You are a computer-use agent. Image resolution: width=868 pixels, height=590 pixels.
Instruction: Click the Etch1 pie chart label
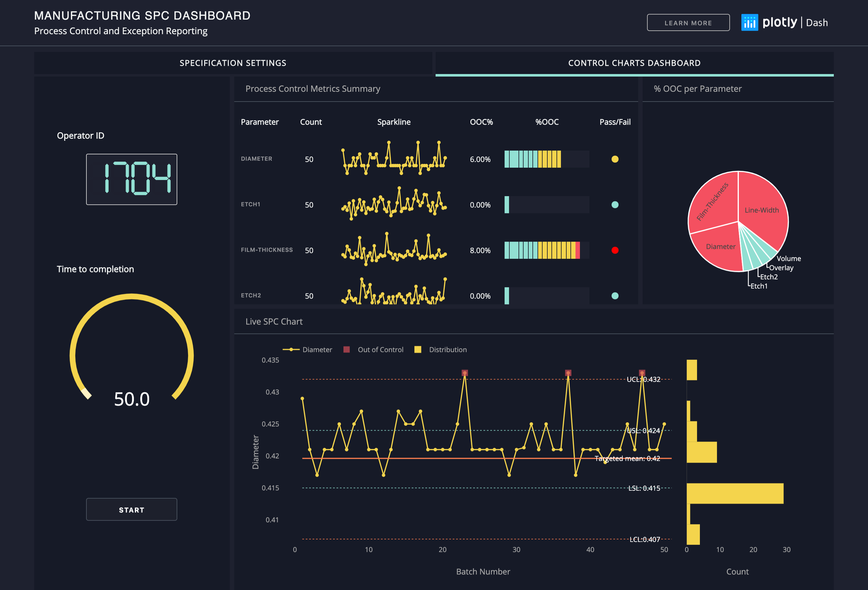pos(759,286)
